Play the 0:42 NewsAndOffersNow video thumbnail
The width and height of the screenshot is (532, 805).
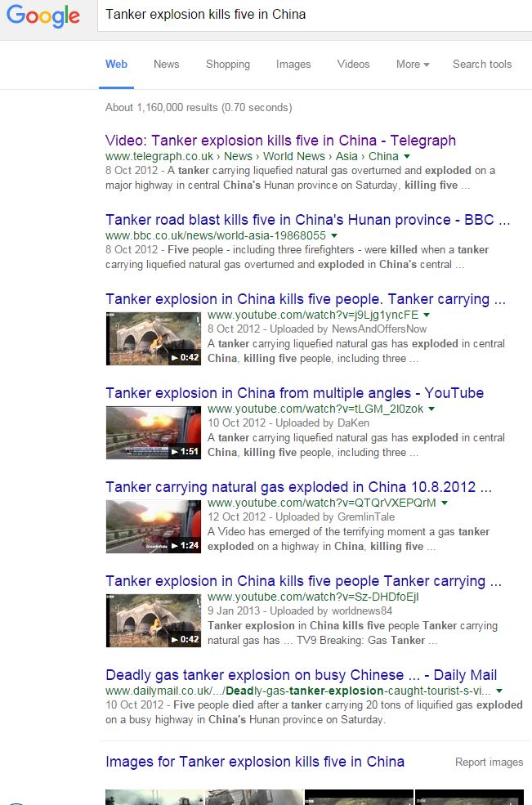[154, 339]
